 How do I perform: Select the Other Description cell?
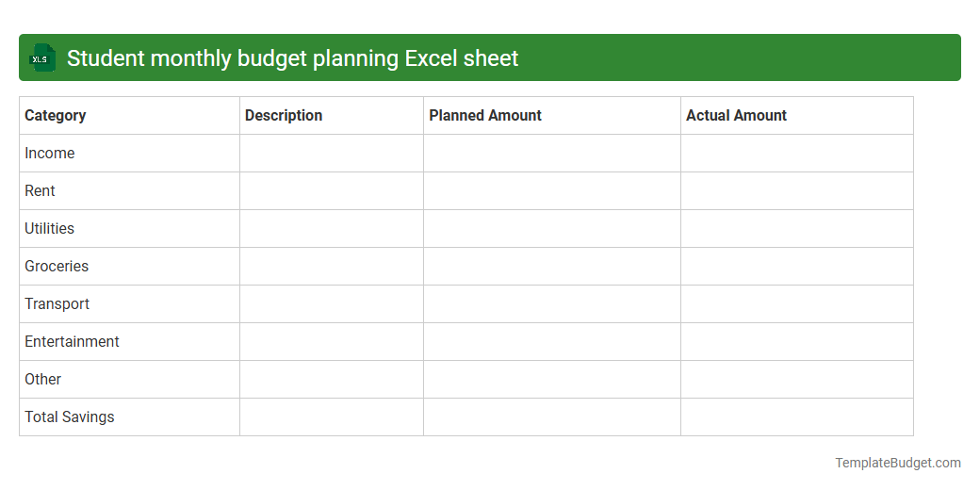click(332, 380)
